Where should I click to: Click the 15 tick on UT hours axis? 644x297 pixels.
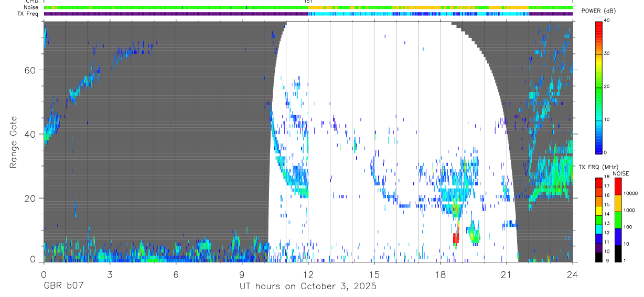[x=374, y=274]
